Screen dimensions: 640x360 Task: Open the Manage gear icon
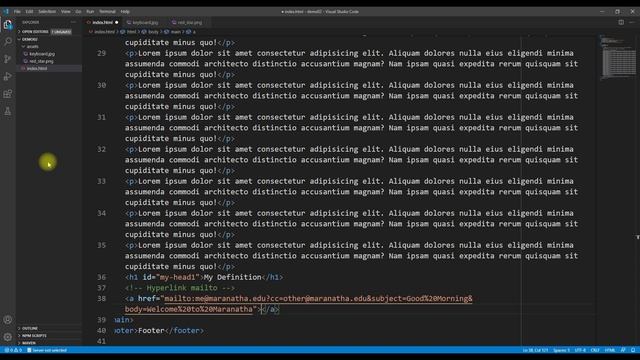[x=8, y=337]
